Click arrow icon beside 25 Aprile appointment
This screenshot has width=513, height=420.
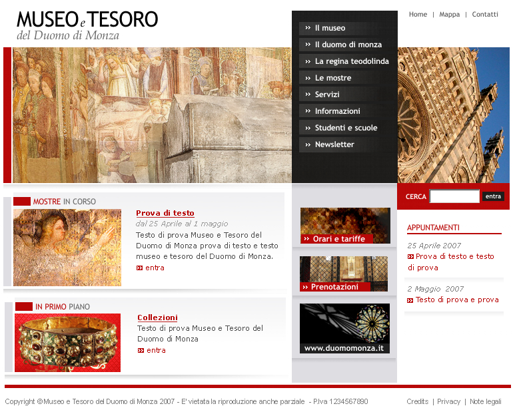410,257
